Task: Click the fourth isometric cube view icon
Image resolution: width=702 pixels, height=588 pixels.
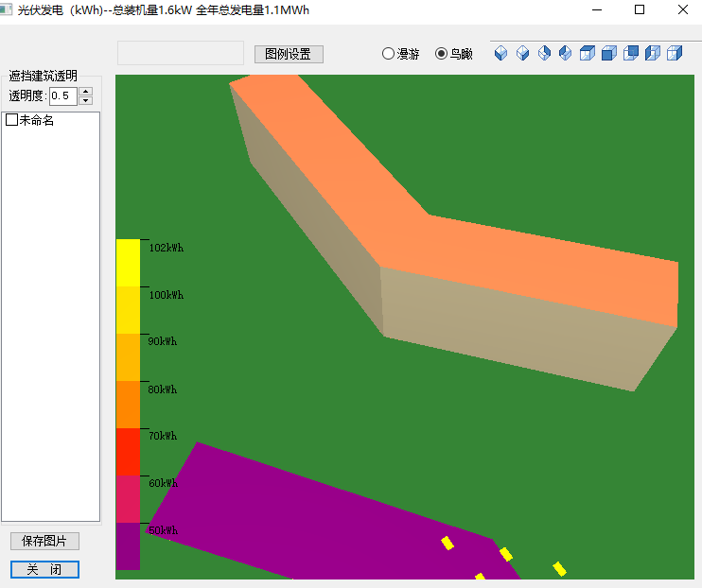Action: coord(565,54)
